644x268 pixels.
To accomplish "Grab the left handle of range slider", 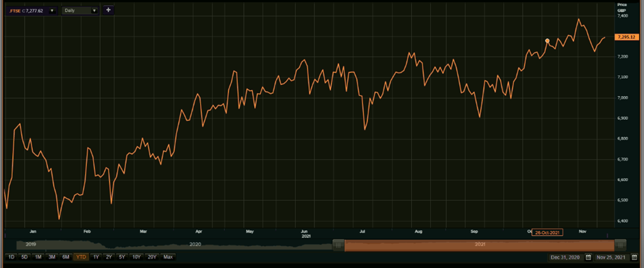I will coord(338,245).
